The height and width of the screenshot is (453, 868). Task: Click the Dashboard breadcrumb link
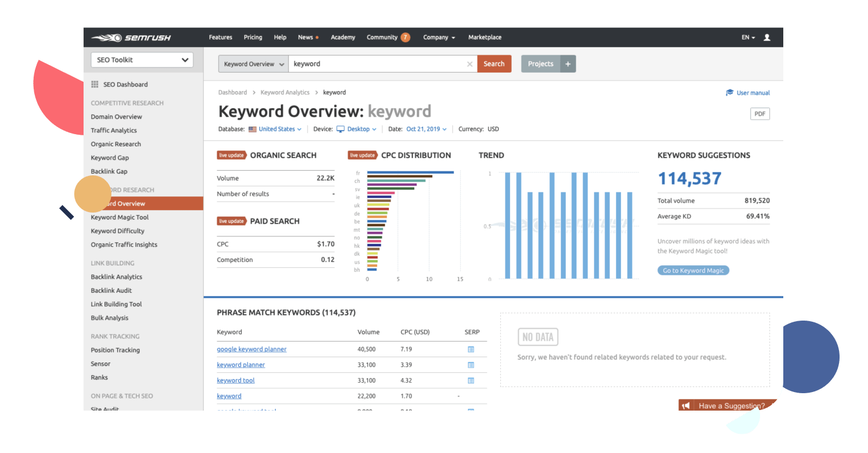coord(233,92)
